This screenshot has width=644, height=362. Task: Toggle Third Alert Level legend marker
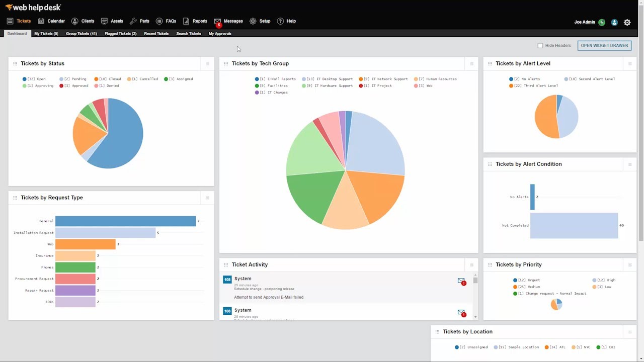point(511,85)
